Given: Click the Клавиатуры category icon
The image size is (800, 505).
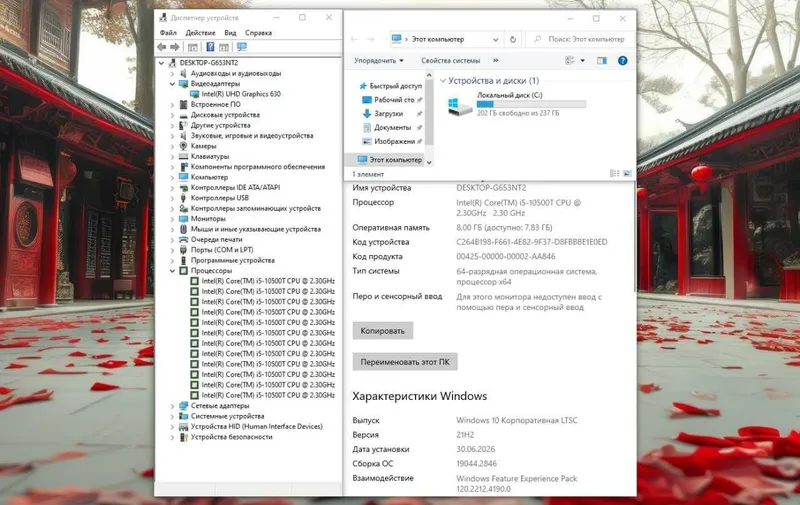Looking at the screenshot, I should (x=184, y=156).
